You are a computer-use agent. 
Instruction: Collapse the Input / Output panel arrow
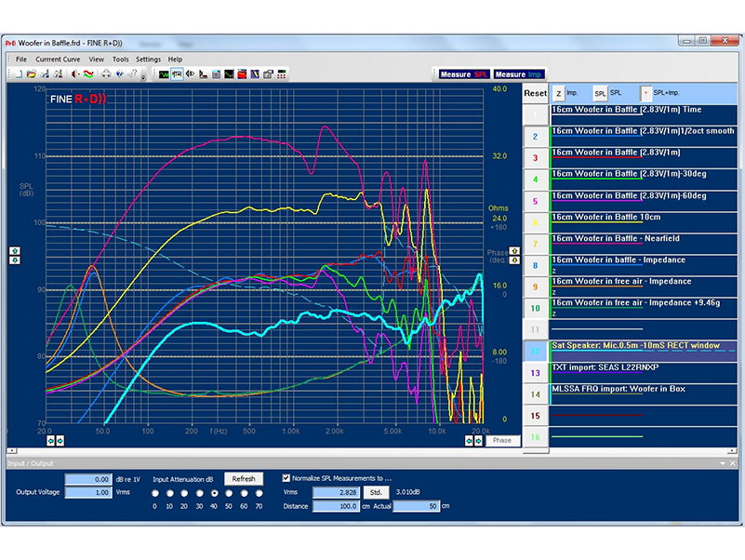click(x=722, y=462)
